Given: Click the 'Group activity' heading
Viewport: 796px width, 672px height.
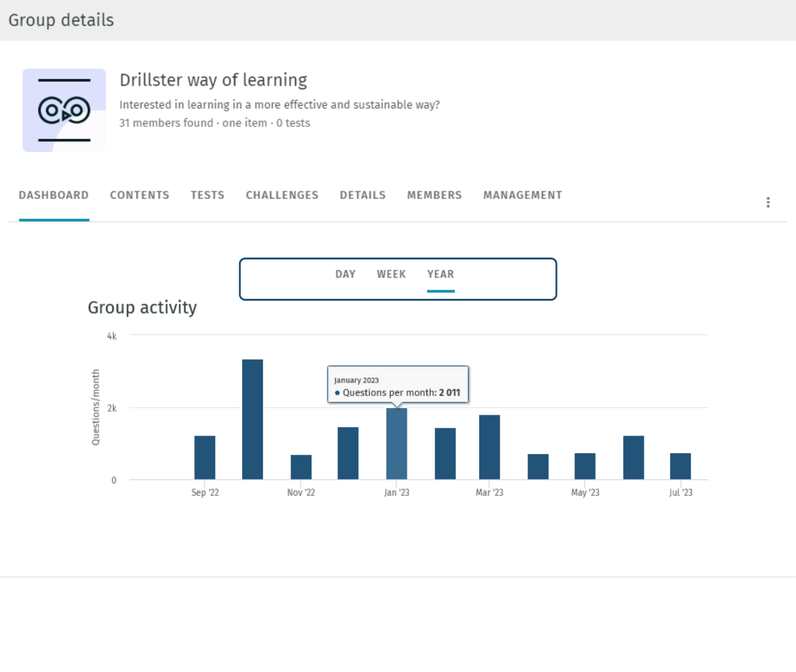Looking at the screenshot, I should click(x=142, y=308).
